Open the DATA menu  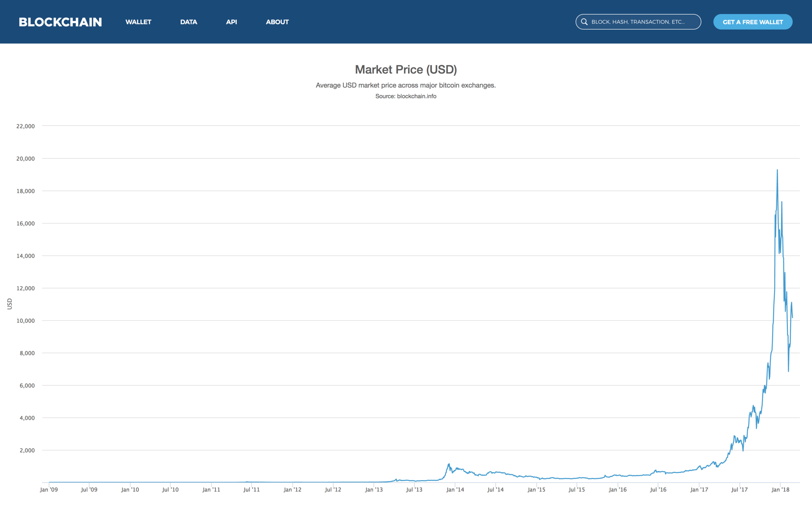(x=188, y=22)
